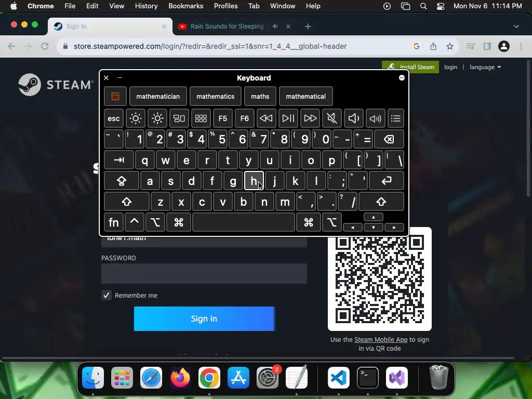The width and height of the screenshot is (532, 399).
Task: Click the password input field
Action: 204,273
